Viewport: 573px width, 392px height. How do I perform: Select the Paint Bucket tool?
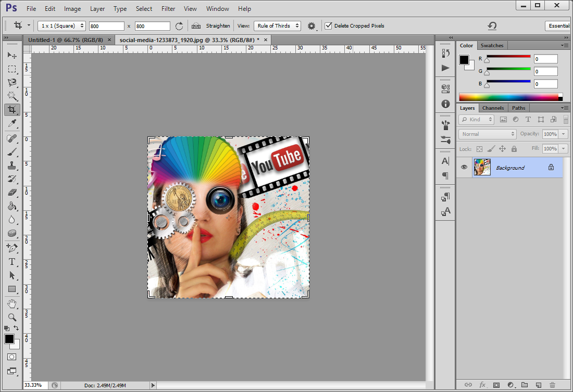pyautogui.click(x=12, y=206)
